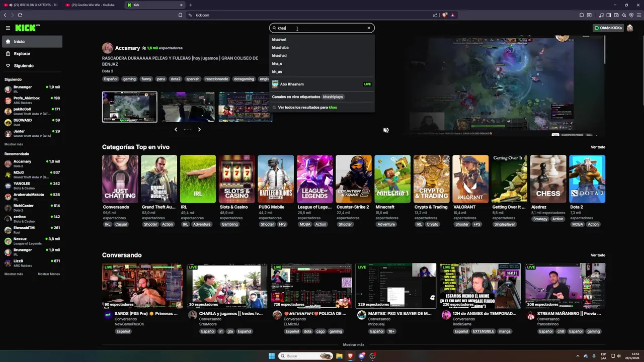Show hidden system tray icons

pyautogui.click(x=578, y=356)
